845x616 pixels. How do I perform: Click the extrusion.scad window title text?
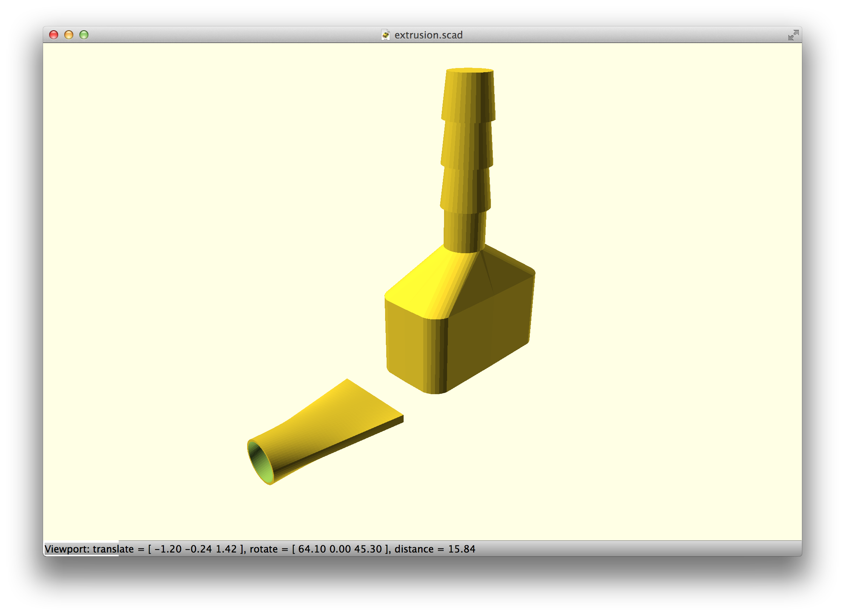point(428,35)
